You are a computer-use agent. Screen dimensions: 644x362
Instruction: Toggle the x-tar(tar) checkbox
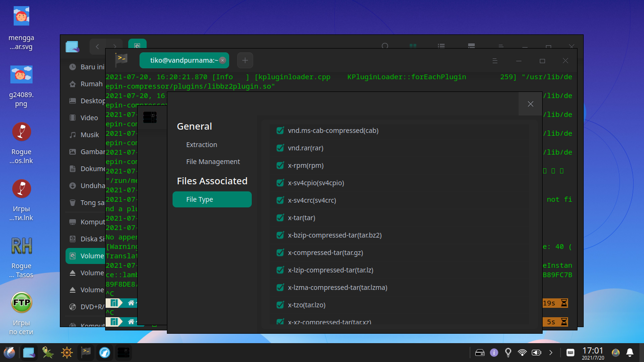tap(280, 218)
